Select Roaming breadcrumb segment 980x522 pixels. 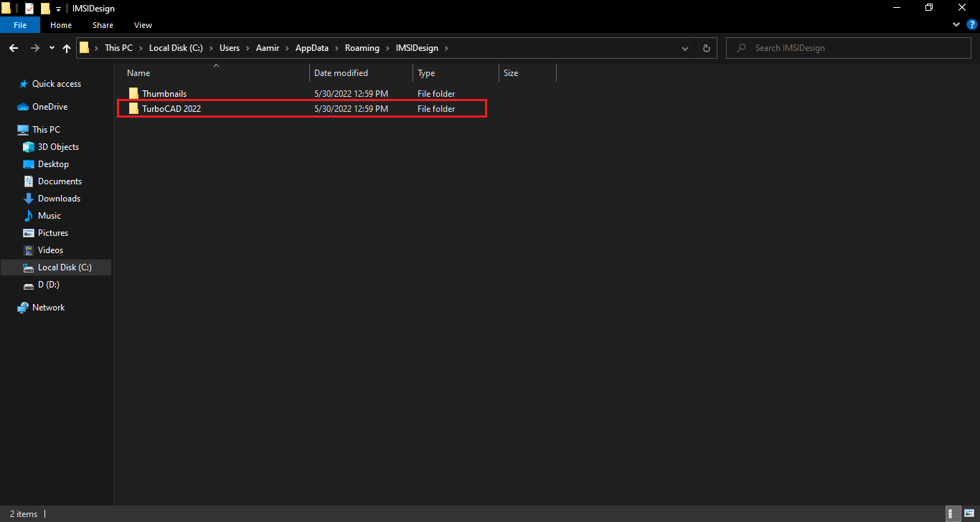[362, 48]
